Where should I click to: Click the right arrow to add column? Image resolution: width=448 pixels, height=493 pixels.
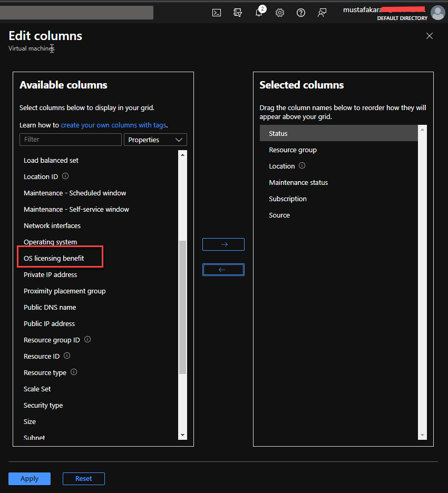[223, 244]
